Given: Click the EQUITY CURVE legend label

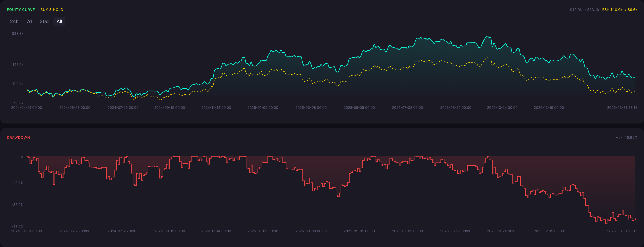Looking at the screenshot, I should [x=21, y=10].
